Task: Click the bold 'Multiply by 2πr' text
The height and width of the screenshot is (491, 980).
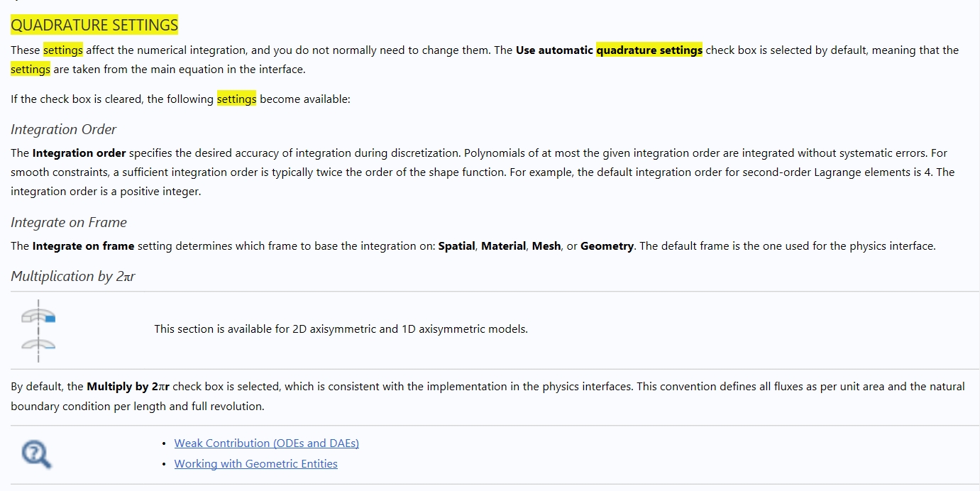Action: (x=128, y=387)
